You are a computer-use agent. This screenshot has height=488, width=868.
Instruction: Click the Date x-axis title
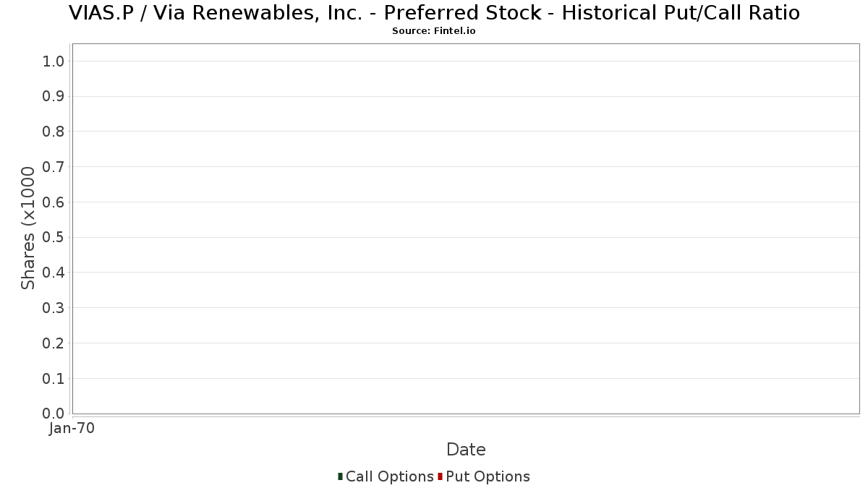466,450
